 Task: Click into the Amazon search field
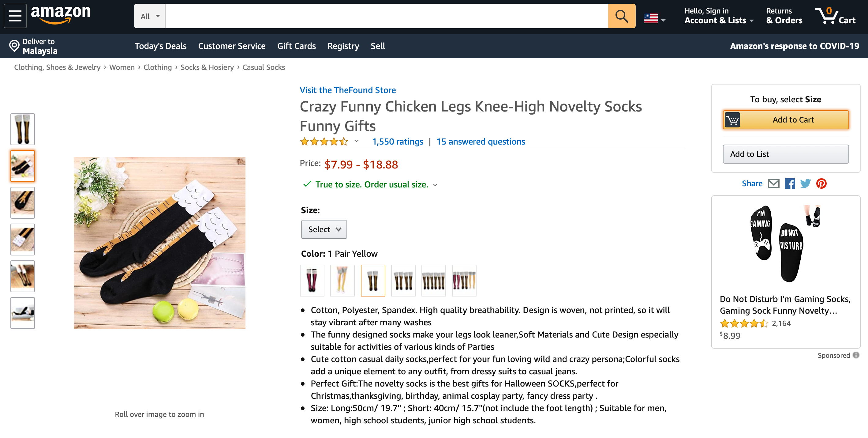[387, 16]
